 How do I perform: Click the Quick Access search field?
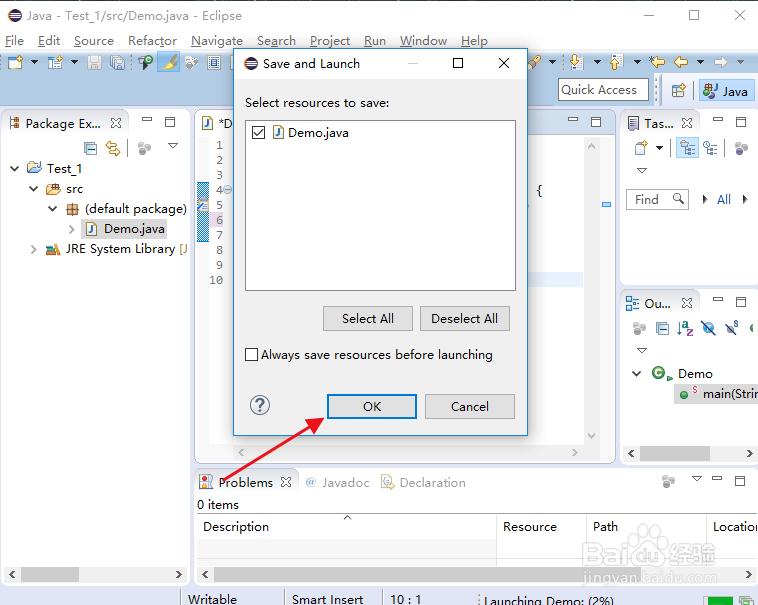click(x=603, y=90)
